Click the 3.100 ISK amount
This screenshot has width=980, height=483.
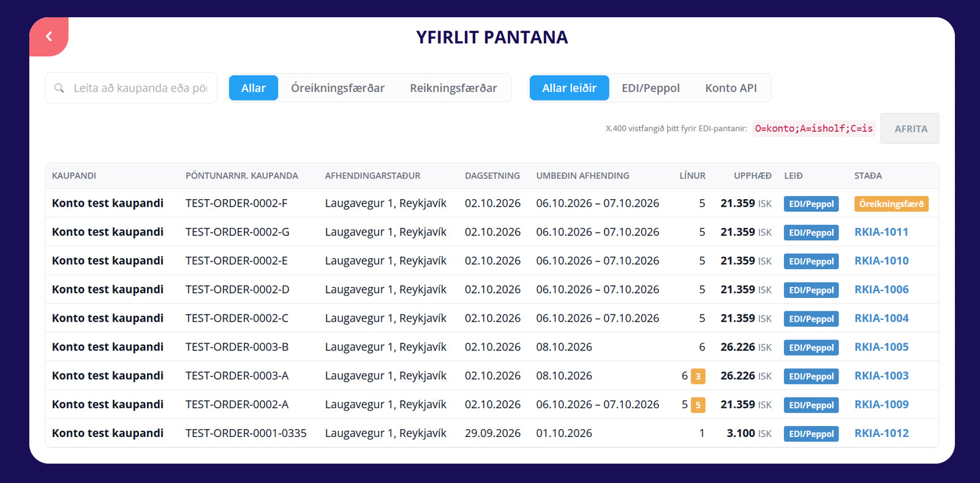pos(749,434)
